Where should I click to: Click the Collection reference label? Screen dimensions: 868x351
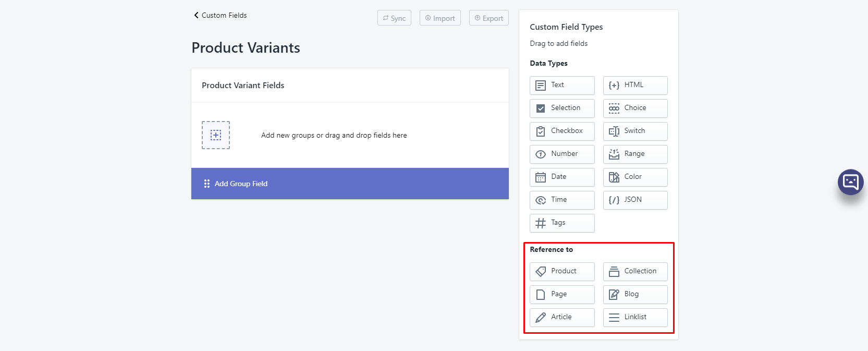[640, 271]
